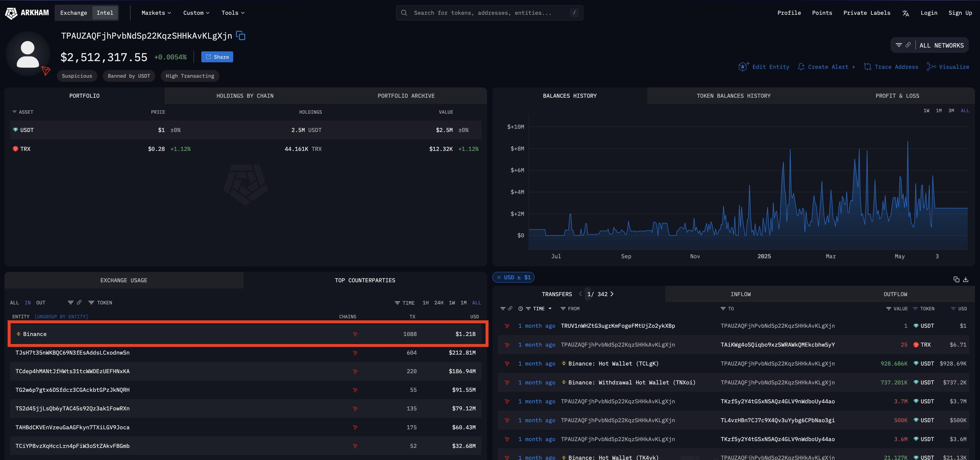Remove the USD ≥ $1 filter chip

(x=499, y=277)
